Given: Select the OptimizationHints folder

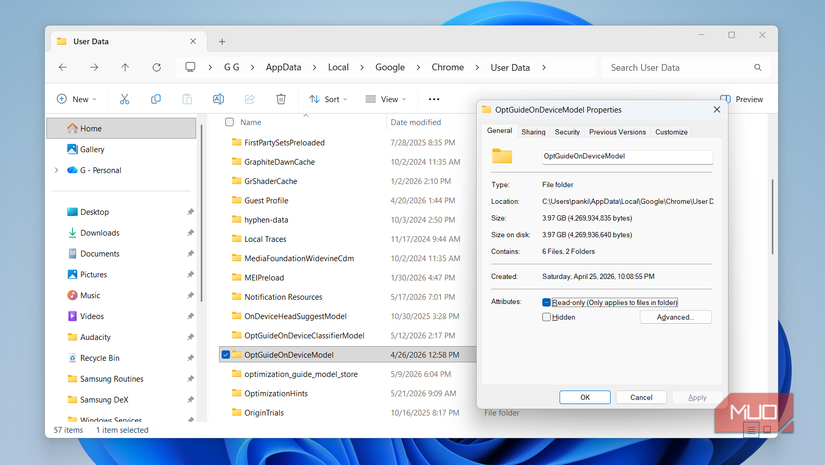Looking at the screenshot, I should (276, 393).
